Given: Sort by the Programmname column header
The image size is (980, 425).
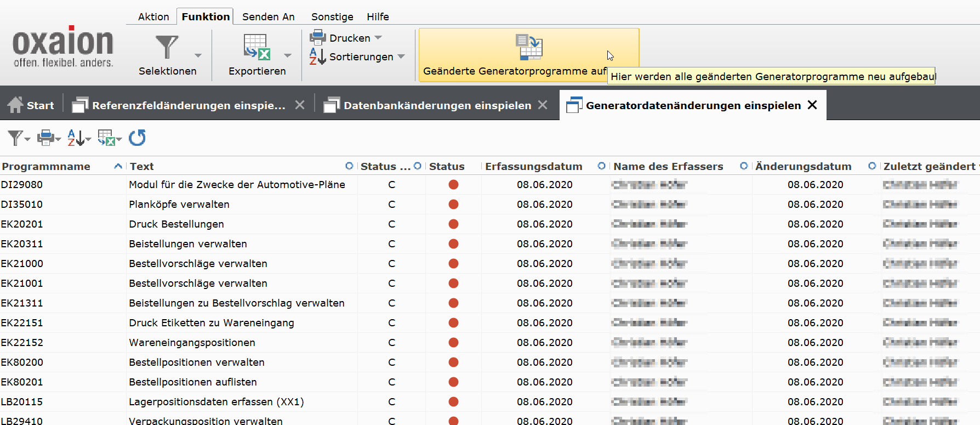Looking at the screenshot, I should point(46,166).
